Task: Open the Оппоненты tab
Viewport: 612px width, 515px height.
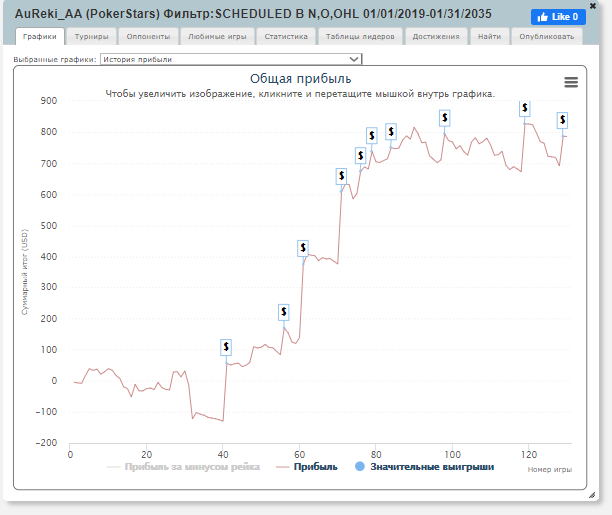Action: tap(148, 36)
